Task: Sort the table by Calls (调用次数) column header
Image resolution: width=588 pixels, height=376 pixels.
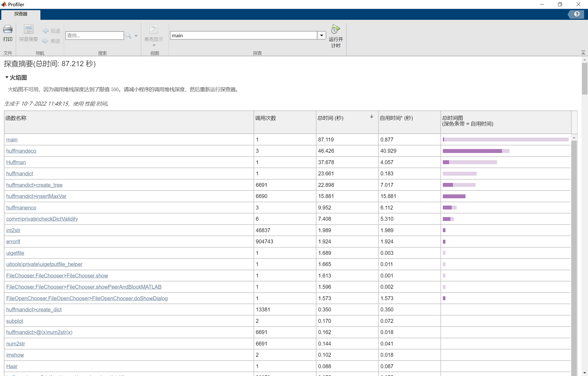Action: point(265,118)
